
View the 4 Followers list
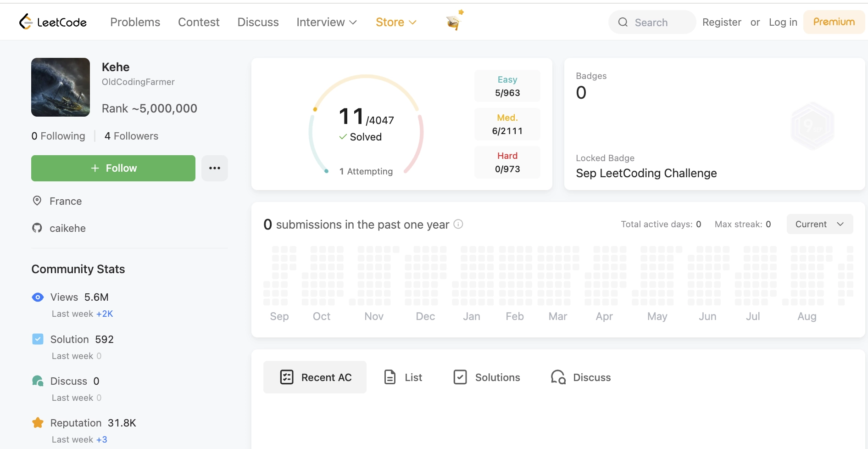click(x=131, y=136)
